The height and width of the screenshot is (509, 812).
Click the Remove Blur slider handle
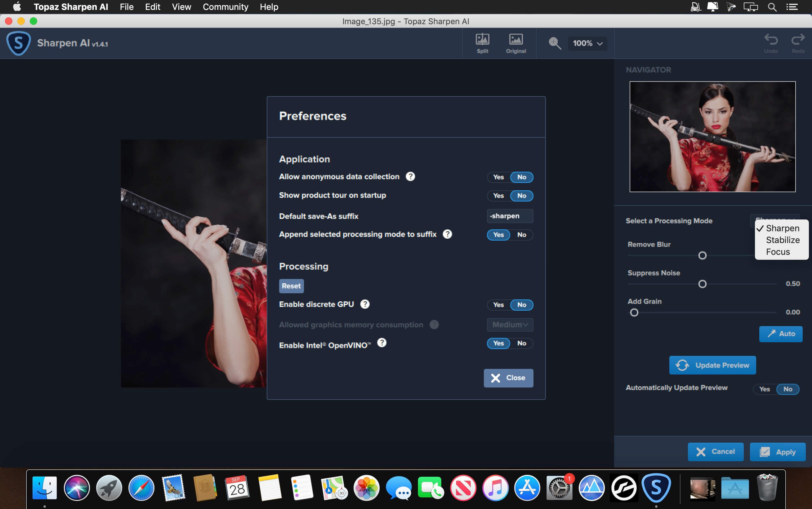pyautogui.click(x=702, y=255)
